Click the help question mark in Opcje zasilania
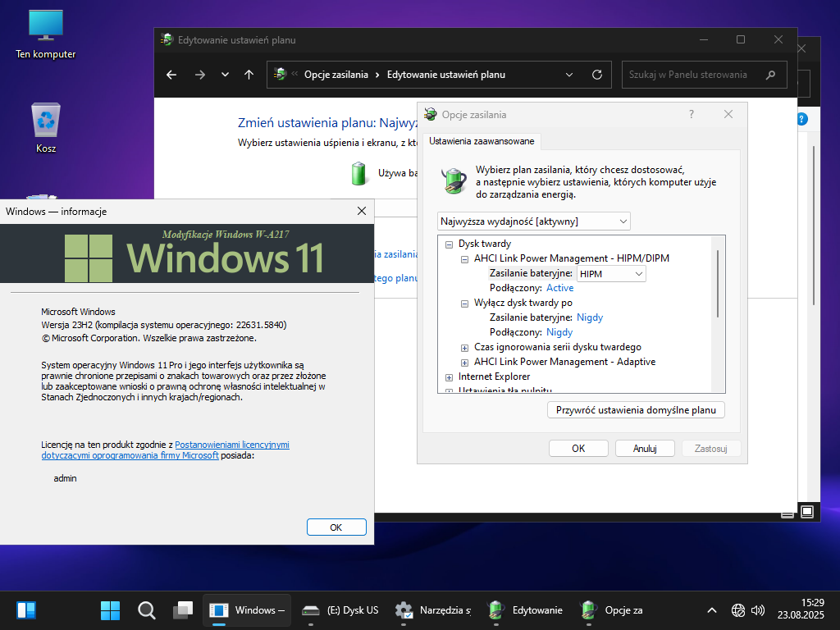 [692, 115]
